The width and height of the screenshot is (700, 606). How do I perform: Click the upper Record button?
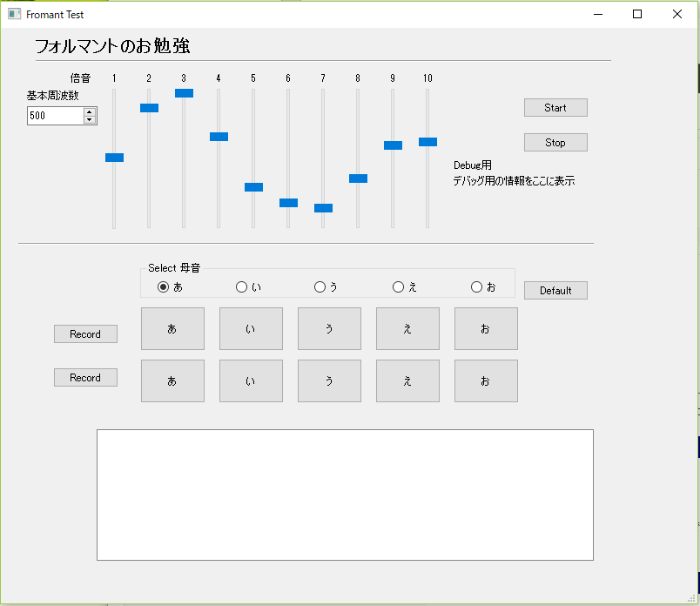(x=85, y=334)
